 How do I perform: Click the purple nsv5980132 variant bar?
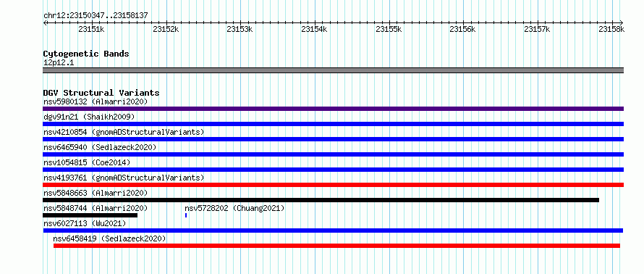click(333, 109)
